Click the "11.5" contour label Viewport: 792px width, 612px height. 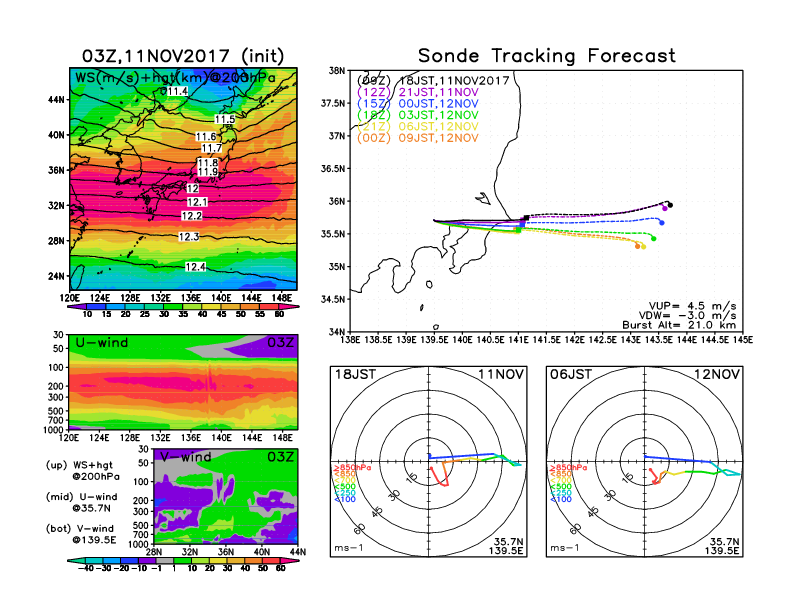[x=225, y=119]
